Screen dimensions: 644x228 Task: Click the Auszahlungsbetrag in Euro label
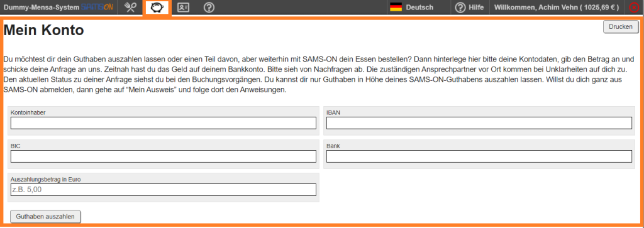point(46,179)
